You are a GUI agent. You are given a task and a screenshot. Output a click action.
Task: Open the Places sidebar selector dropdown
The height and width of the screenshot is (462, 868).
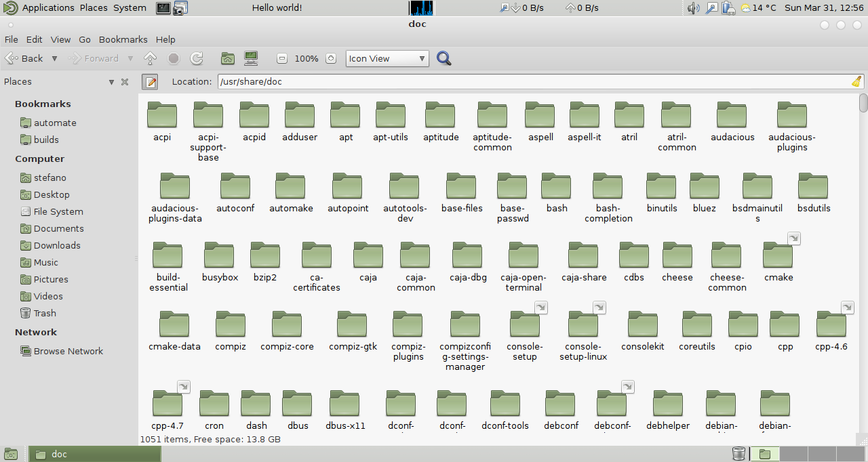click(111, 81)
